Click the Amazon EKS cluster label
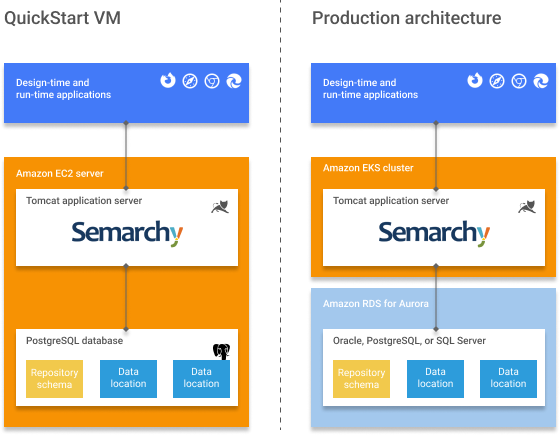 [x=368, y=168]
